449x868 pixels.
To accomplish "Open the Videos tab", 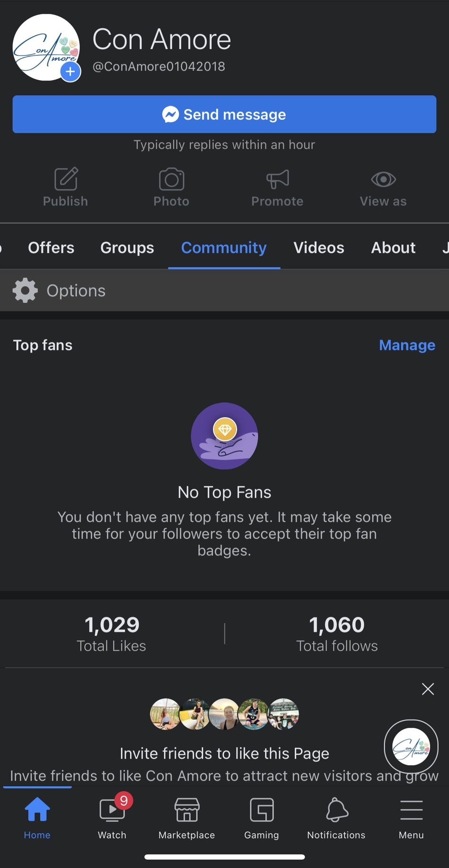I will pos(319,248).
